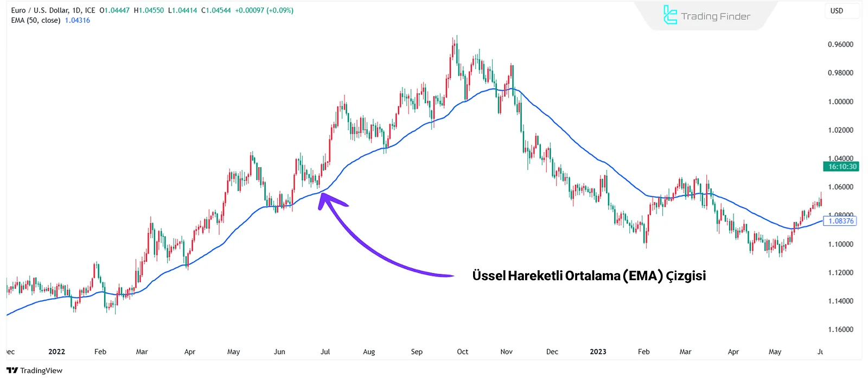868x380 pixels.
Task: Click the blue 1.08376 EMA price label
Action: 840,221
